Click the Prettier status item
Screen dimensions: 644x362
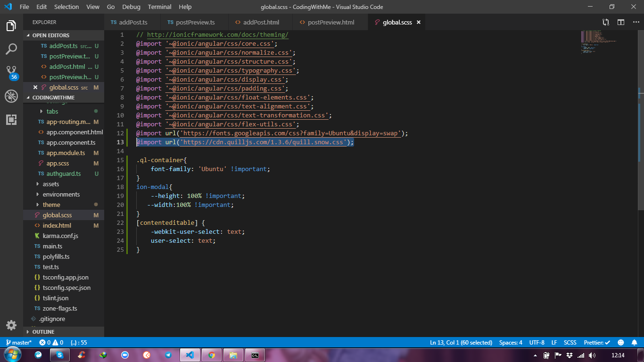coord(597,343)
